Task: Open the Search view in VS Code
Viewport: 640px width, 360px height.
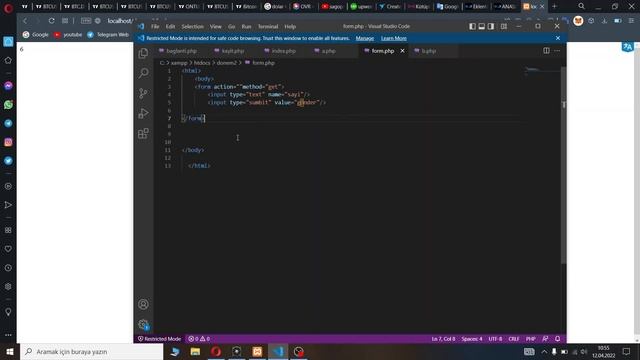Action: click(143, 73)
